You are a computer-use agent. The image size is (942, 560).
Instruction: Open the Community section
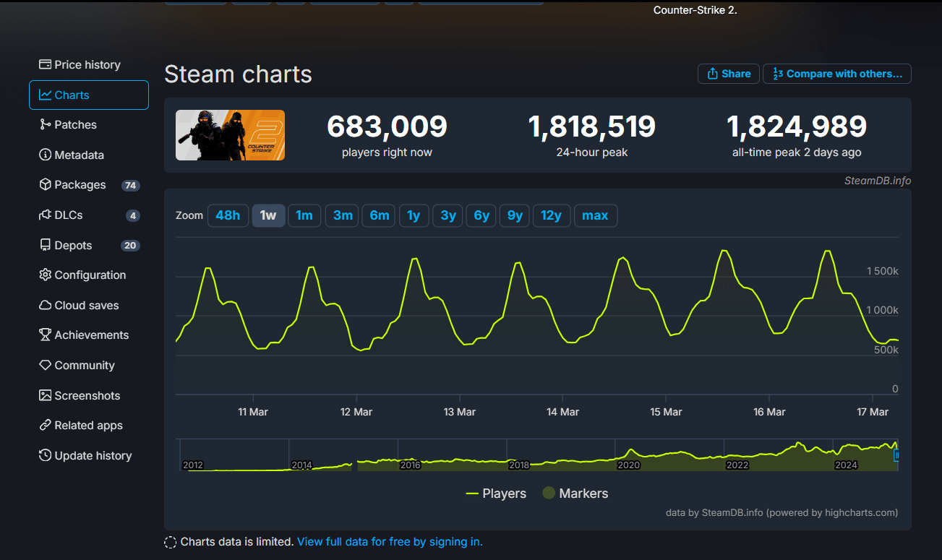[88, 365]
